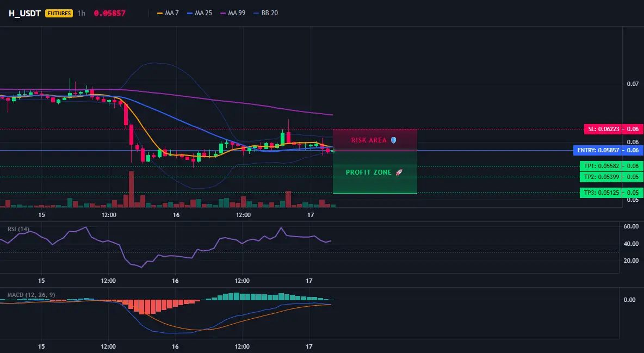Screen dimensions: 644x353
Task: Click the tallest red volume bar
Action: pos(132,189)
